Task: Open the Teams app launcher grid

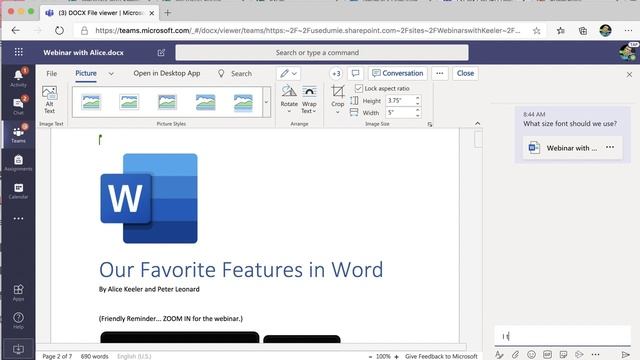Action: tap(18, 52)
